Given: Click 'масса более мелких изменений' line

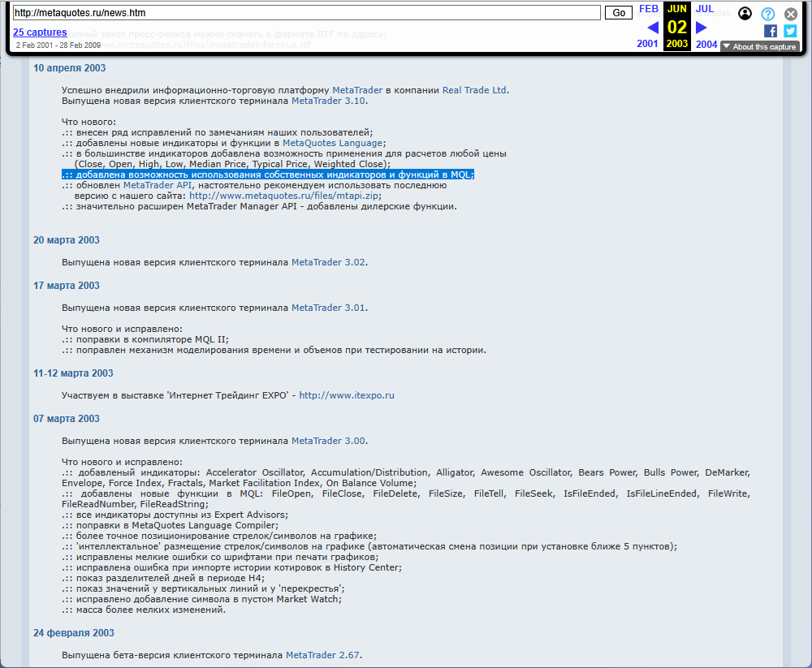Looking at the screenshot, I should (x=144, y=610).
